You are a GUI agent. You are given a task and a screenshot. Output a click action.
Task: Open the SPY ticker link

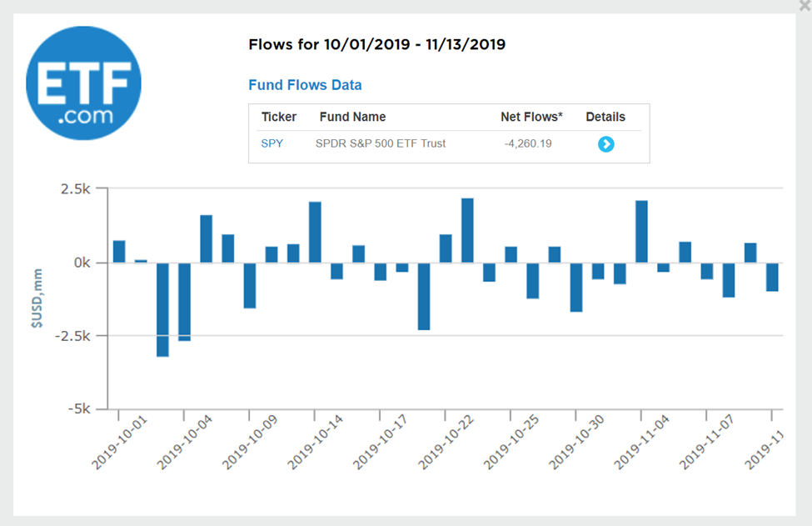pyautogui.click(x=272, y=143)
